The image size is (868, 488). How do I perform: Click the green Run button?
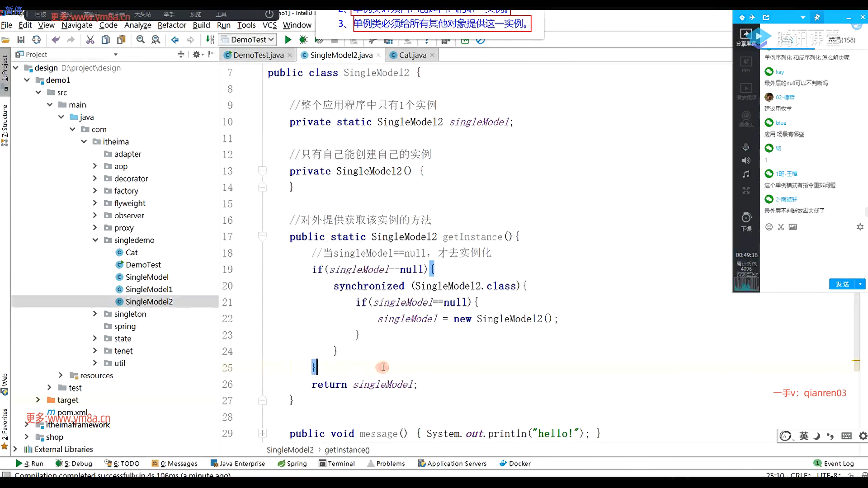point(288,40)
